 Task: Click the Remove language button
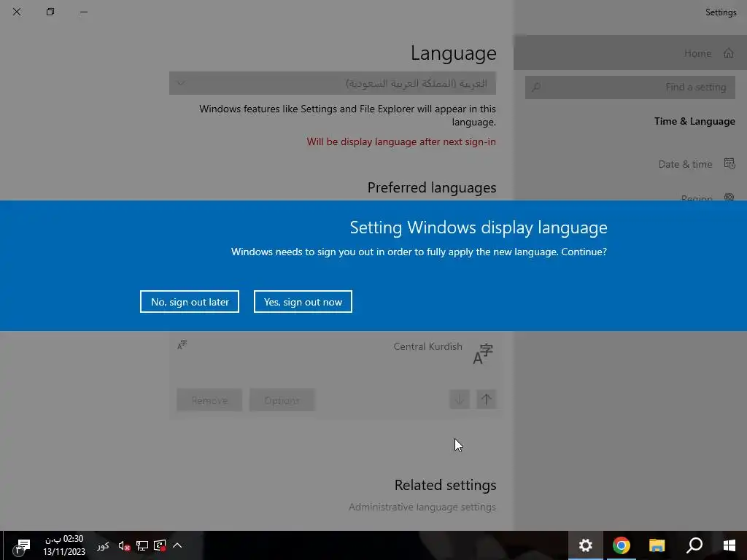click(209, 400)
